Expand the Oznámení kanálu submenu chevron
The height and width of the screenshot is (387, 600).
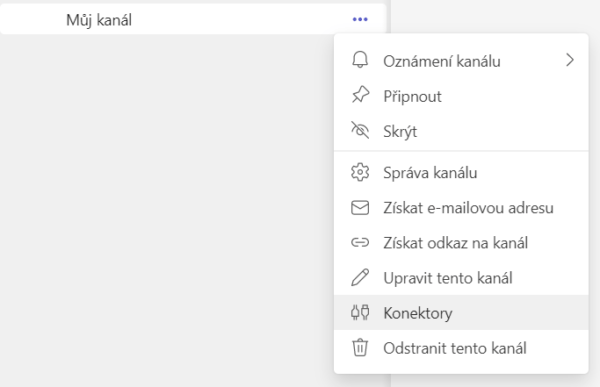tap(570, 60)
